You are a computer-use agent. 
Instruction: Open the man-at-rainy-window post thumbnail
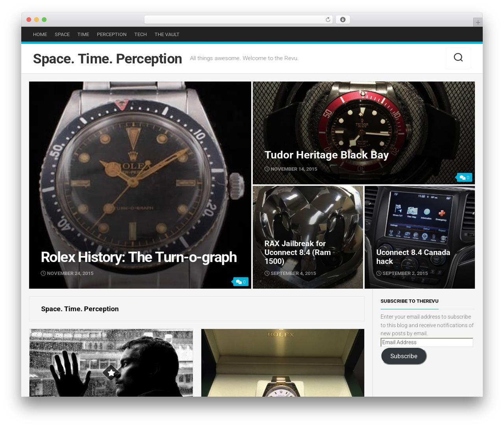(x=111, y=363)
